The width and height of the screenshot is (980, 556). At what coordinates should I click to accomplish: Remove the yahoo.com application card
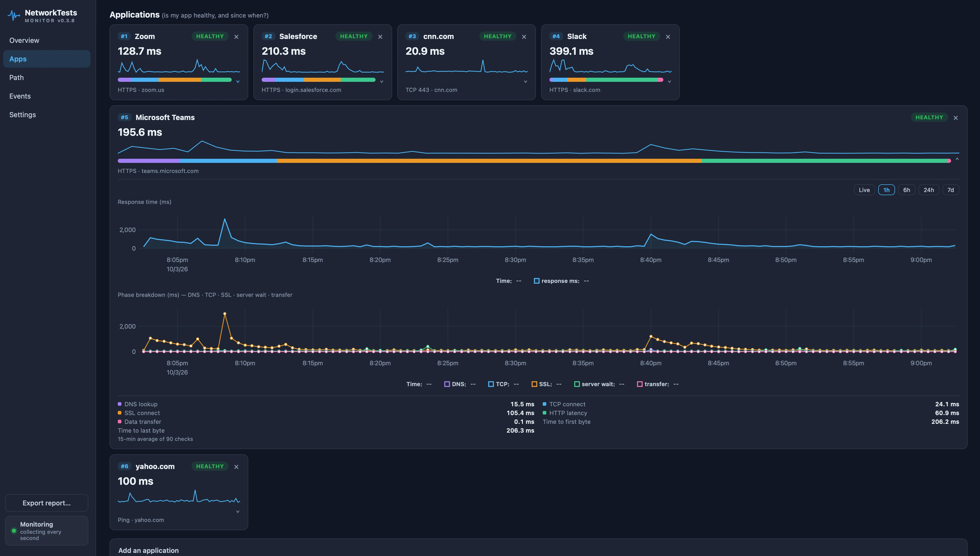pyautogui.click(x=237, y=467)
